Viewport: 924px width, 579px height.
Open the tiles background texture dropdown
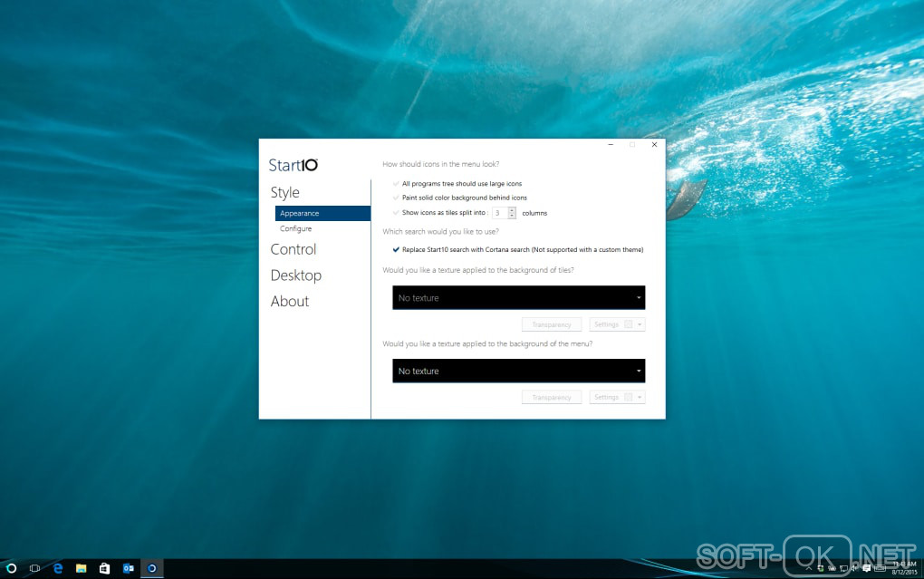click(518, 298)
